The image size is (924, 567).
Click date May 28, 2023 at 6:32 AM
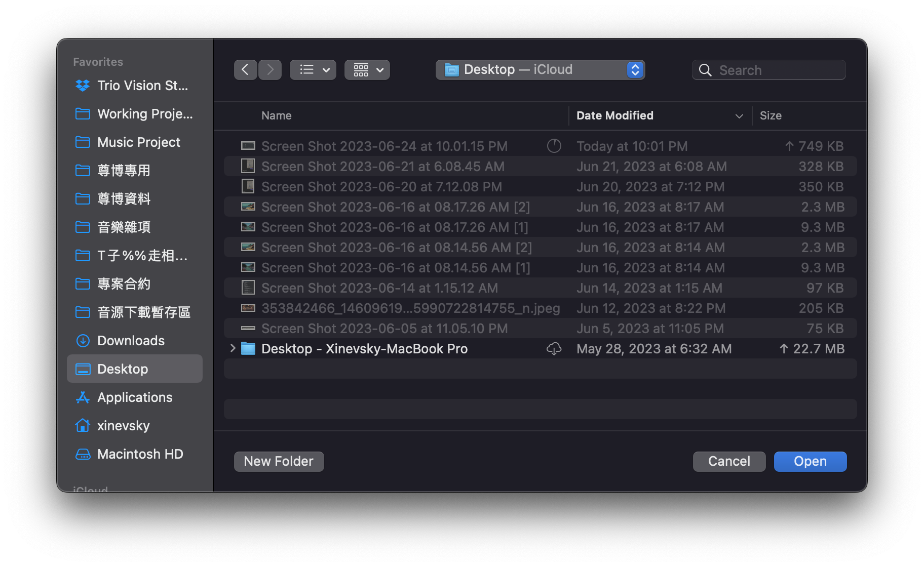pos(654,348)
